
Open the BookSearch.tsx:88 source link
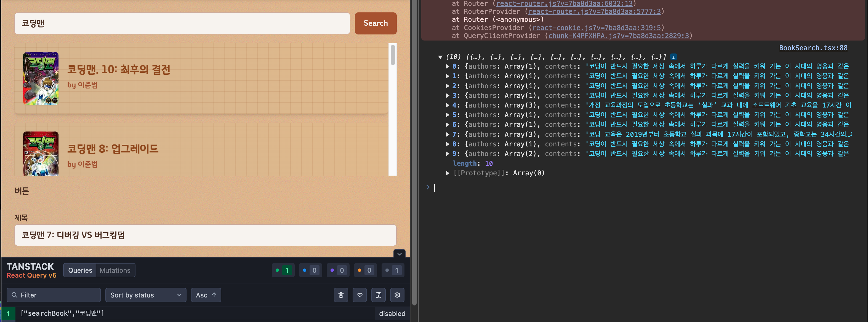coord(813,48)
